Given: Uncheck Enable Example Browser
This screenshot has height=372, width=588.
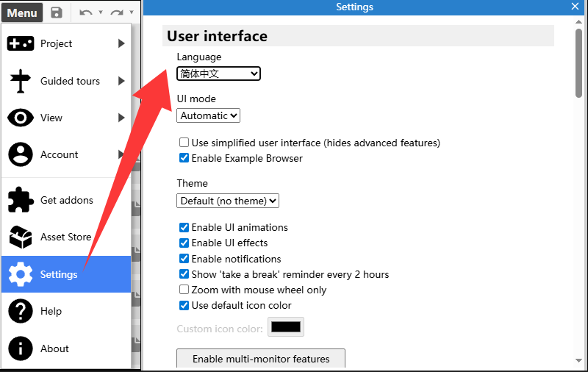Looking at the screenshot, I should coord(184,158).
